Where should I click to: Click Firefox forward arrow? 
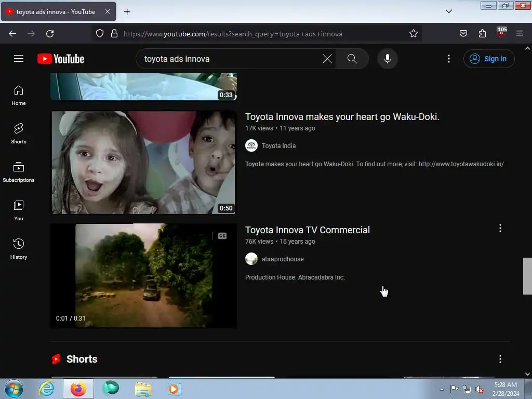point(31,34)
